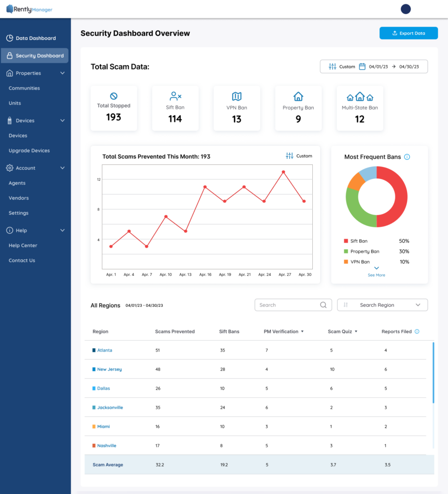Screen dimensions: 448x494
Task: Open the user profile avatar circle
Action: [x=406, y=9]
